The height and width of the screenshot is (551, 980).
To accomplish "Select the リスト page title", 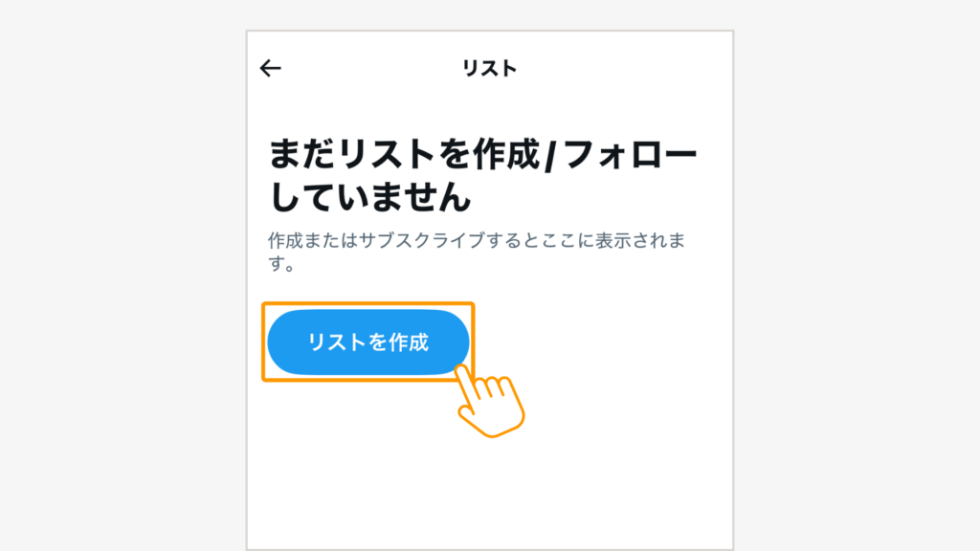I will (489, 68).
